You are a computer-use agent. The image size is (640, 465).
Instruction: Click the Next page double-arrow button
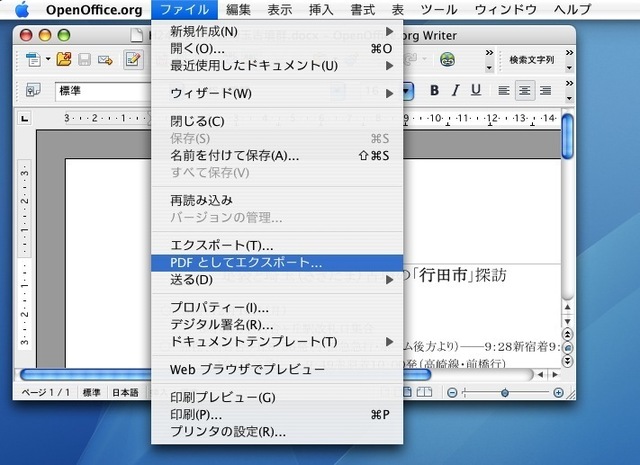click(568, 361)
